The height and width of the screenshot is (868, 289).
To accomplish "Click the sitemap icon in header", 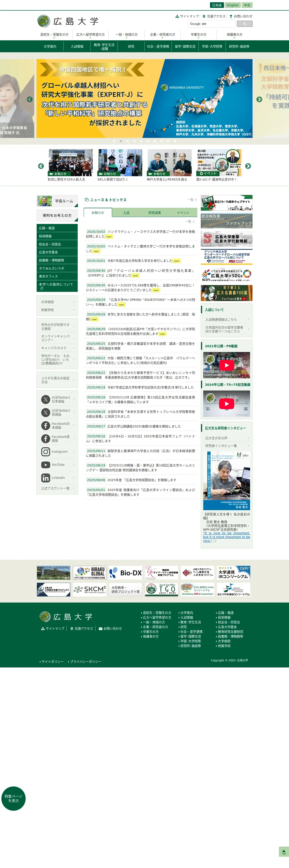I will tap(177, 16).
